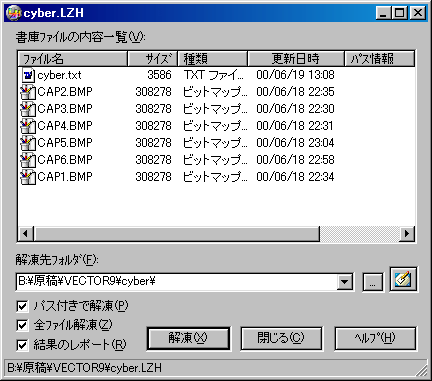Click the horizontal scrollbar left arrow
432x381 pixels.
point(26,233)
